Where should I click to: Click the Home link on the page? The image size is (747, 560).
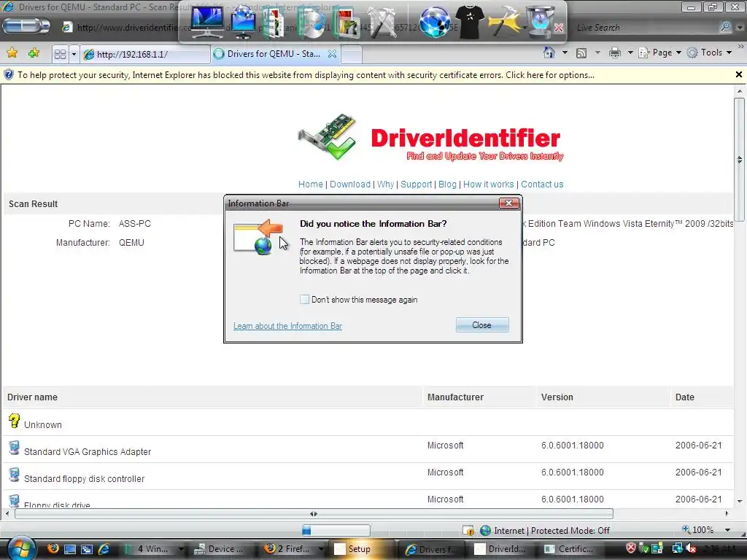pos(310,184)
